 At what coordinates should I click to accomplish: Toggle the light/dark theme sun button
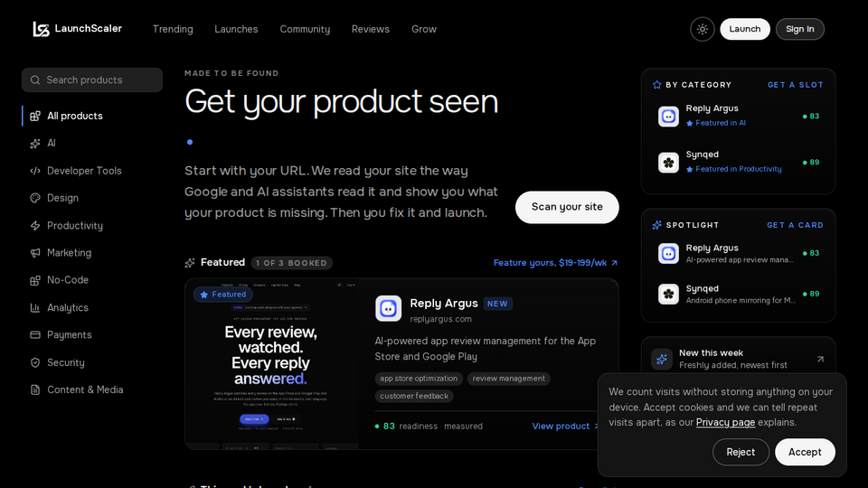(702, 29)
